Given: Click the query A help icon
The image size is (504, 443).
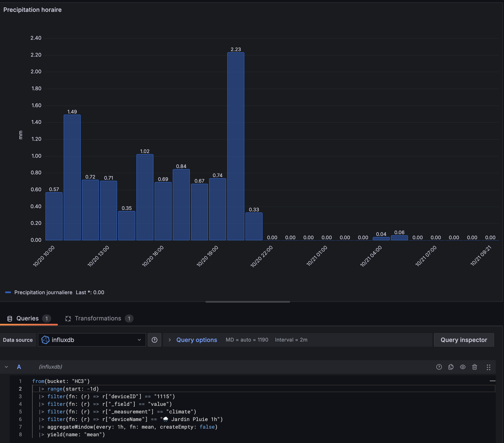Looking at the screenshot, I should tap(439, 367).
